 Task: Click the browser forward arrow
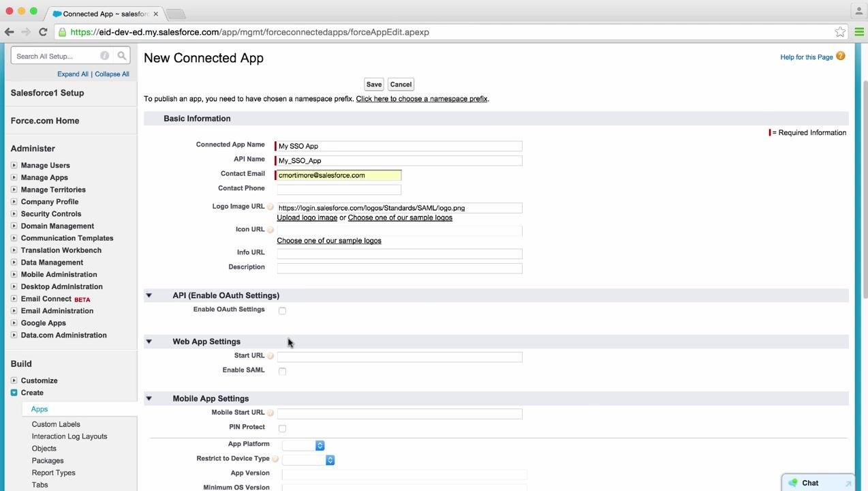(26, 32)
